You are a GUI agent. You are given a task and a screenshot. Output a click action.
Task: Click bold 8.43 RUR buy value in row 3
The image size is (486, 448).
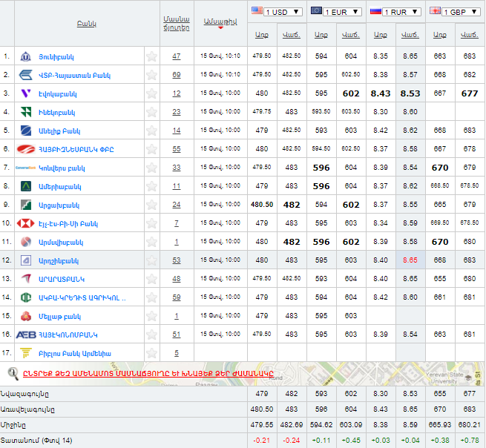point(381,93)
